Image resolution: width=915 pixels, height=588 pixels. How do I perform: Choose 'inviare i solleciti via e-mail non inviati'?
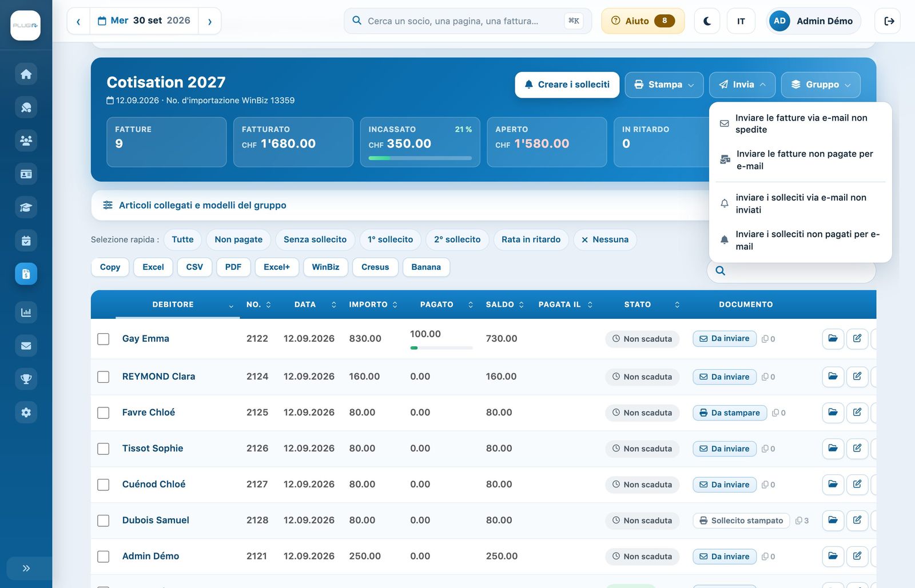click(x=801, y=204)
